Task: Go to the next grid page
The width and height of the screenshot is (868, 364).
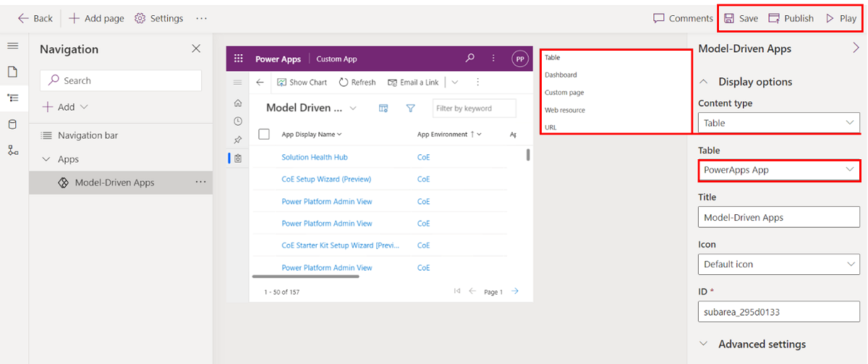Action: (515, 291)
